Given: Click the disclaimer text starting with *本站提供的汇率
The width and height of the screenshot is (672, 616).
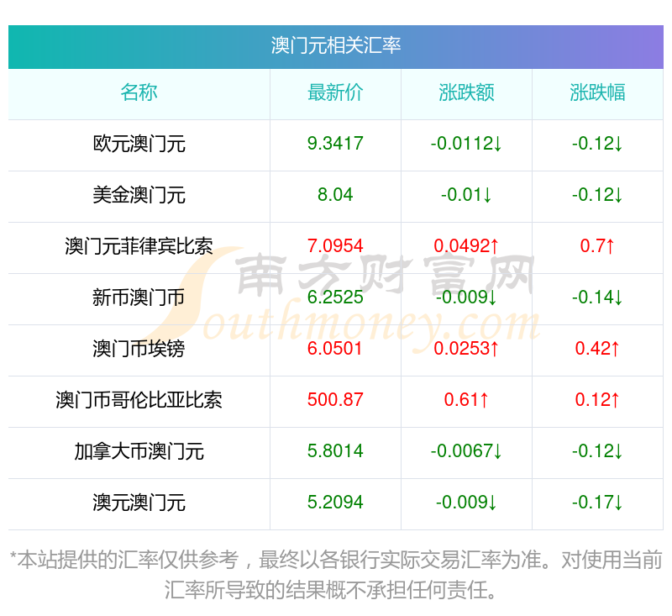Looking at the screenshot, I should tap(336, 575).
